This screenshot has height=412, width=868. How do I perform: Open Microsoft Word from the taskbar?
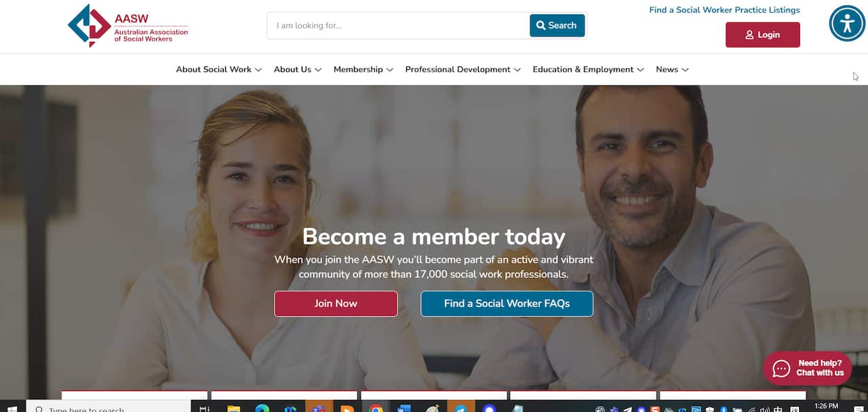click(404, 409)
